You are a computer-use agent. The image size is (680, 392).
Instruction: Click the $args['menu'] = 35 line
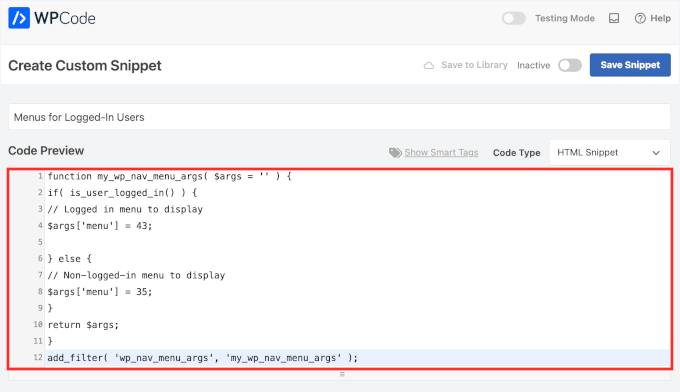point(100,292)
